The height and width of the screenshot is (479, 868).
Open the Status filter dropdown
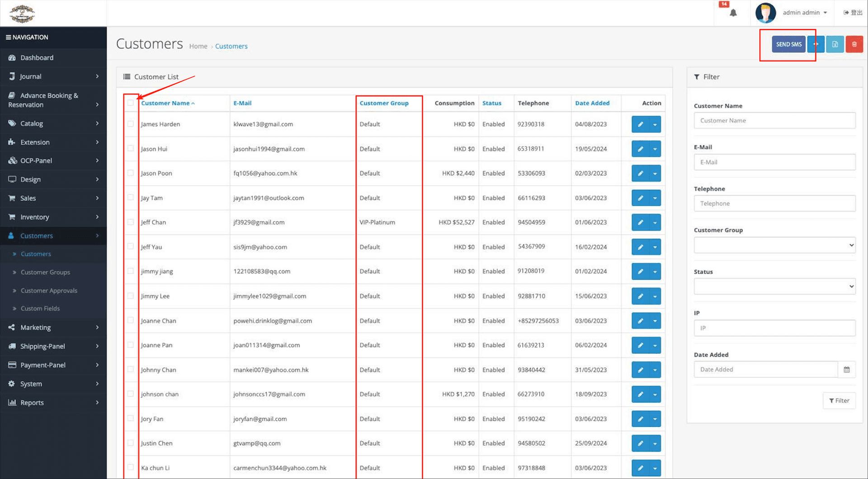(x=774, y=286)
